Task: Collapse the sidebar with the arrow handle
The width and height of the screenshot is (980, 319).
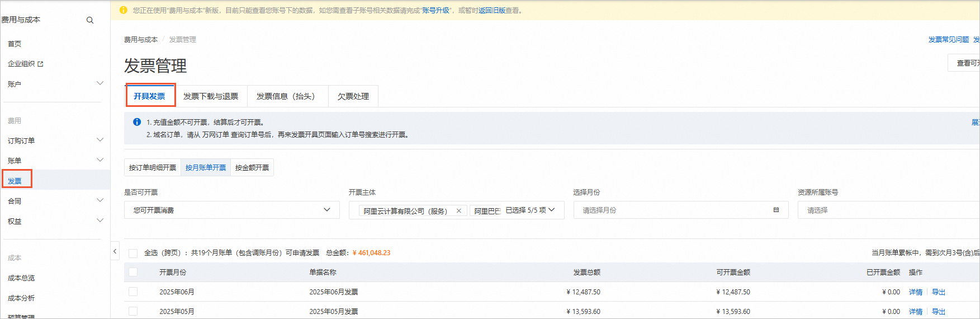Action: pos(115,251)
